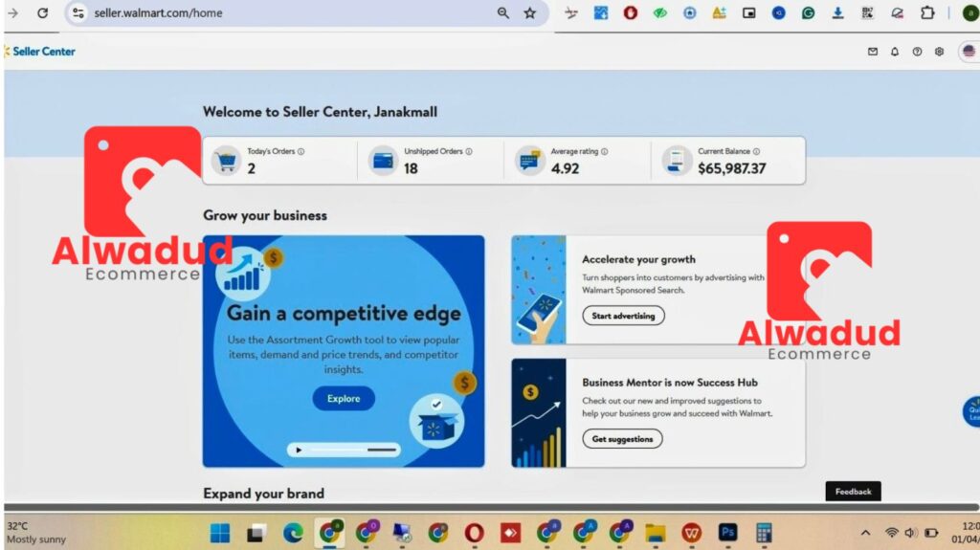Screen dimensions: 980x550
Task: Open Average rating value 4.92
Action: click(565, 168)
